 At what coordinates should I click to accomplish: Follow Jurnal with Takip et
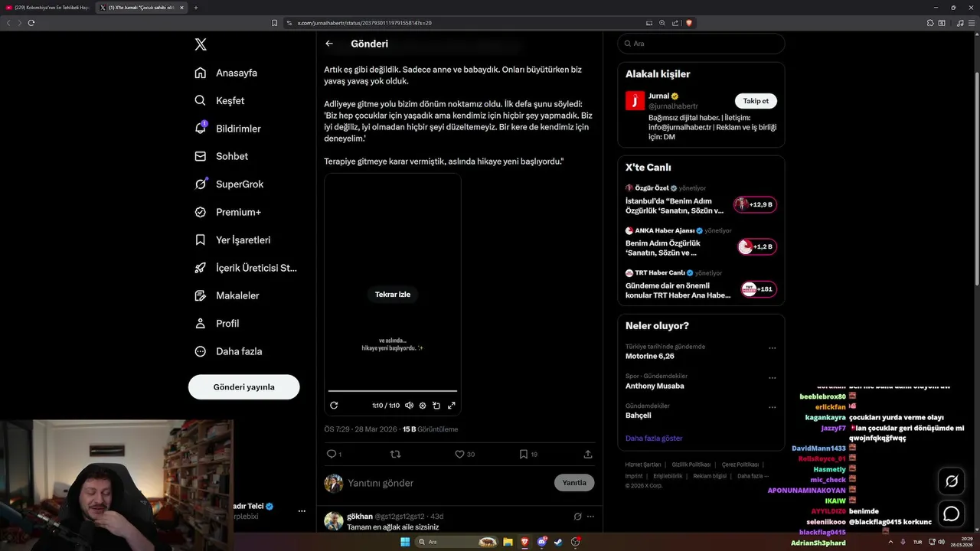point(756,101)
